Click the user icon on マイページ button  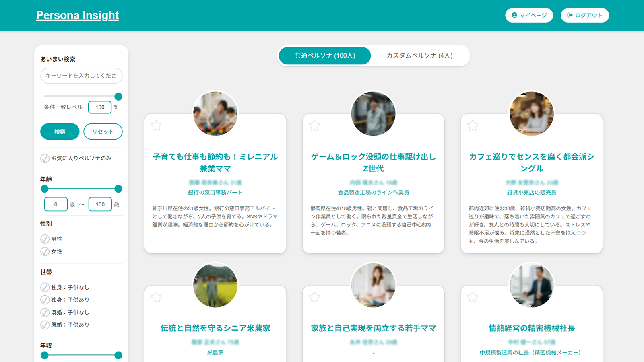coord(515,15)
